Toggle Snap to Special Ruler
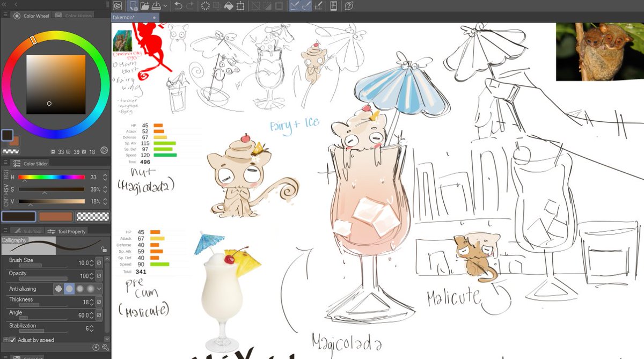Image resolution: width=644 pixels, height=359 pixels. (306, 6)
